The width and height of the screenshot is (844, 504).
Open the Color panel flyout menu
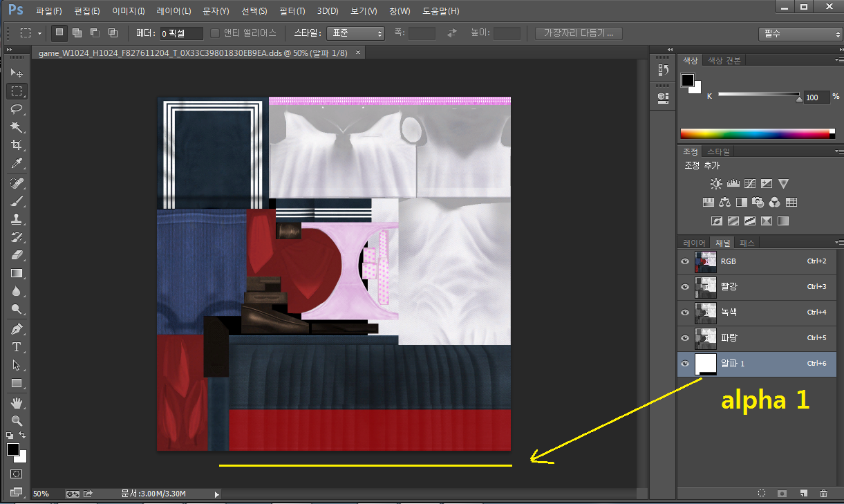[x=838, y=60]
